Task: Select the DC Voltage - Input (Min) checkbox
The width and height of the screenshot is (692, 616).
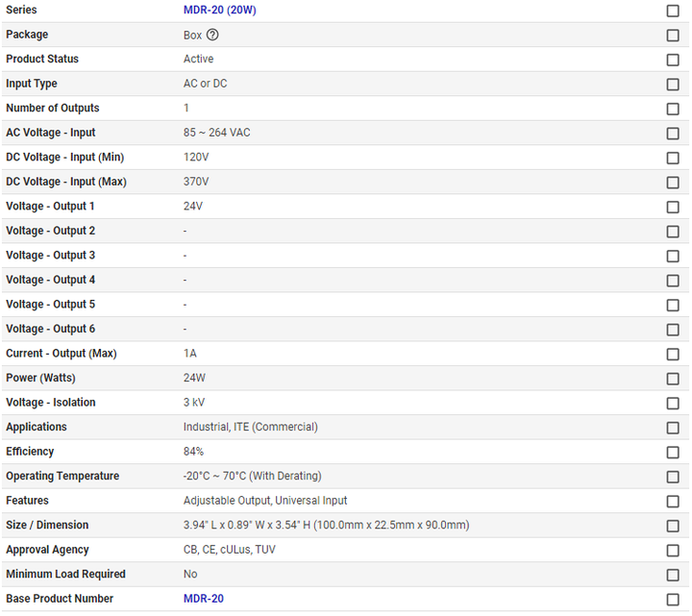Action: click(673, 158)
